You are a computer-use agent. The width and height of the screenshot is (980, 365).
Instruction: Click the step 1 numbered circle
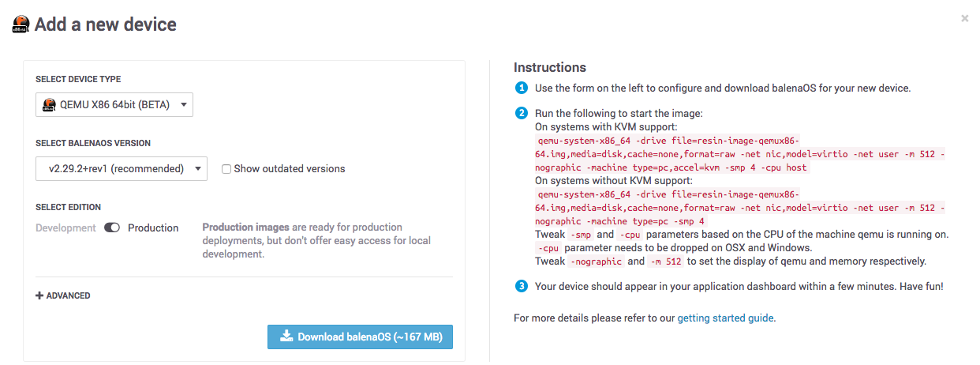tap(522, 88)
